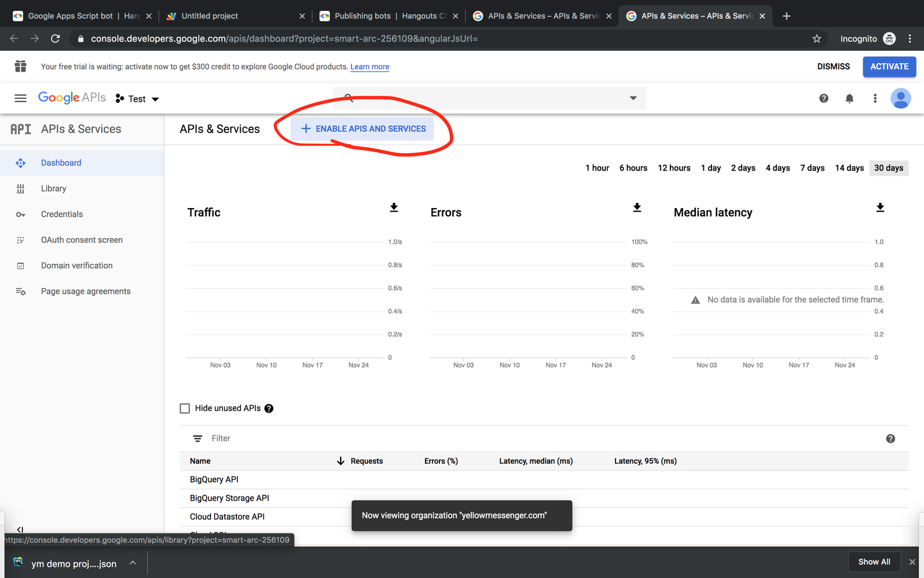Image resolution: width=924 pixels, height=578 pixels.
Task: Select the 1 hour time range
Action: coord(597,168)
